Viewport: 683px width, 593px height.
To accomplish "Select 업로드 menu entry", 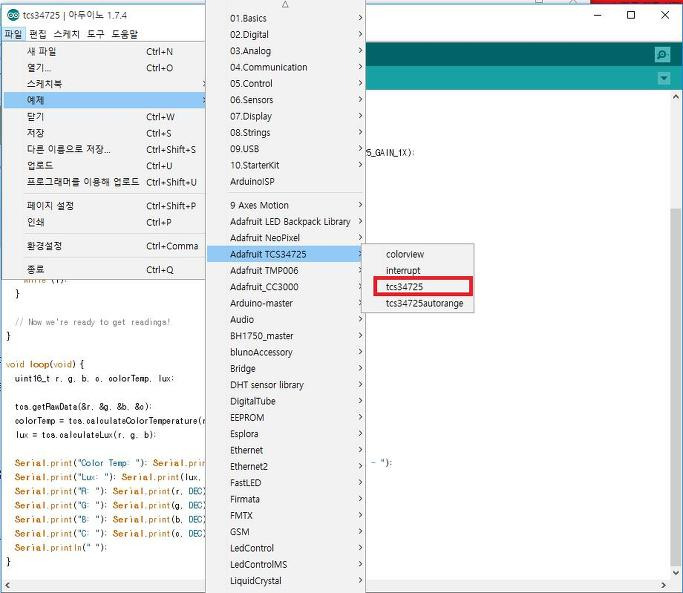I will coord(105,166).
